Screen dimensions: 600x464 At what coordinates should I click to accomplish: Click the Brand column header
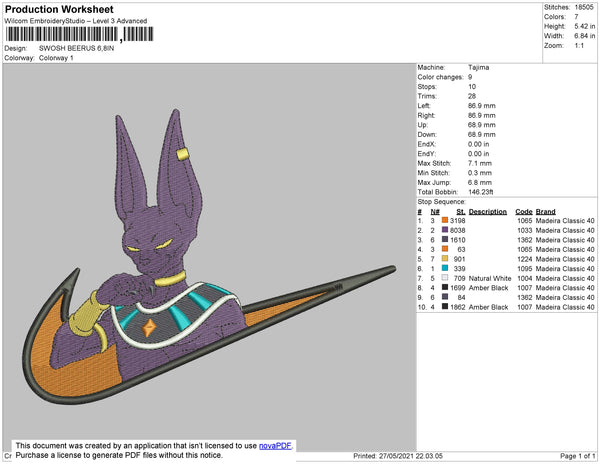point(545,212)
